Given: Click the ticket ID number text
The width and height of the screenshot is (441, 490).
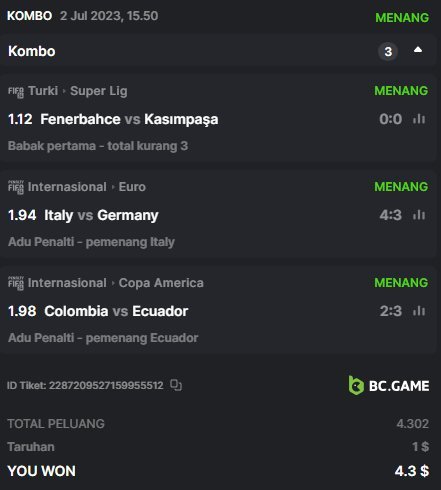Looking at the screenshot, I should tap(106, 385).
